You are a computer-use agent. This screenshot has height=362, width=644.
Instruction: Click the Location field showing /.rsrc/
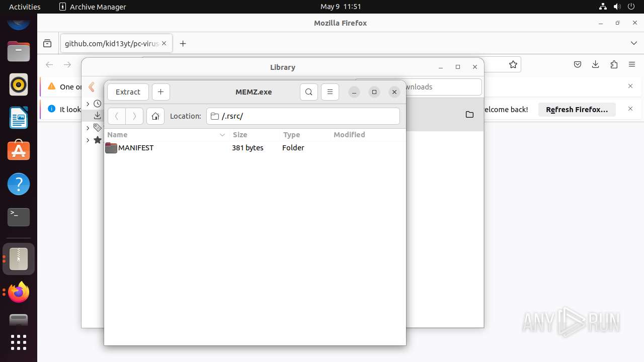[x=303, y=116]
